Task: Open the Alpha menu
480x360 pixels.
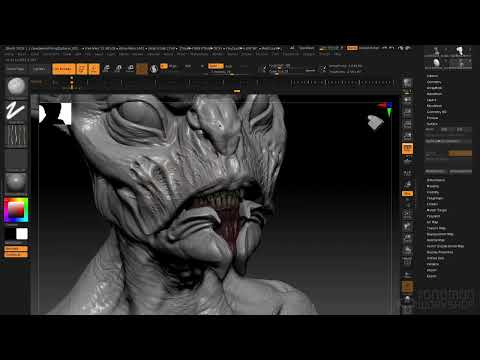Action: [9, 54]
